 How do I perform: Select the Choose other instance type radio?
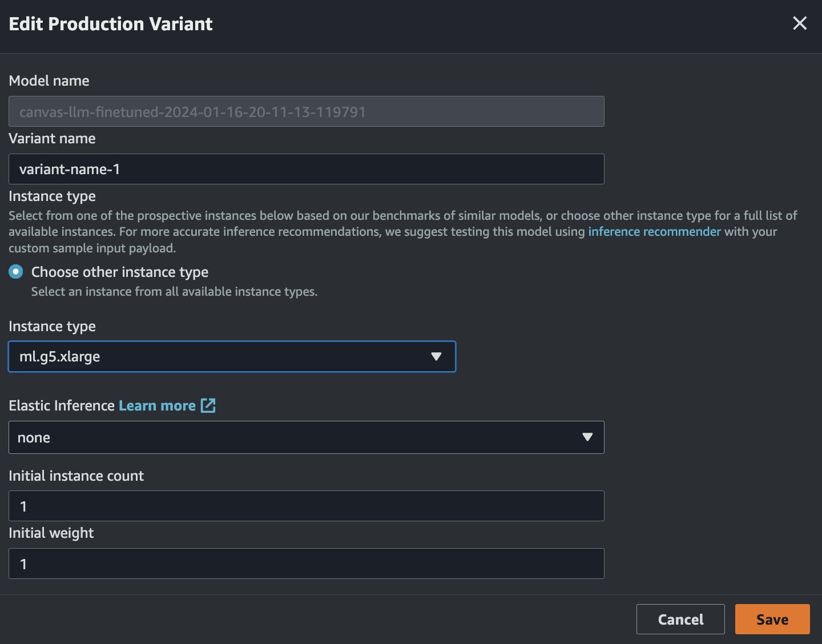click(x=16, y=272)
